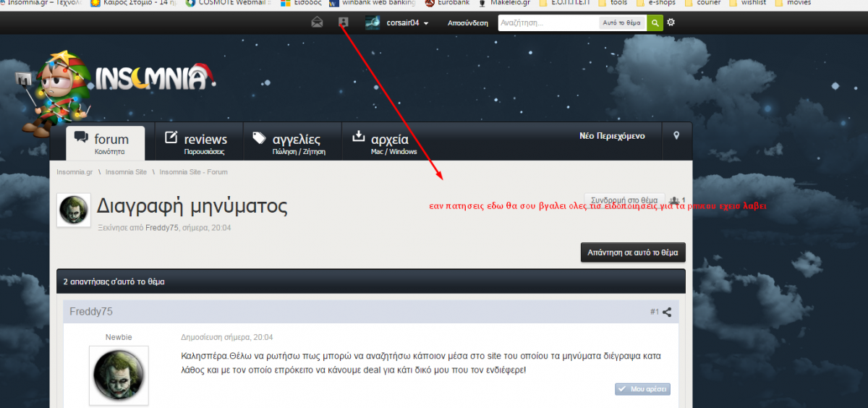Open Νέο Περιεχόμενο link
The width and height of the screenshot is (868, 408).
click(x=612, y=136)
